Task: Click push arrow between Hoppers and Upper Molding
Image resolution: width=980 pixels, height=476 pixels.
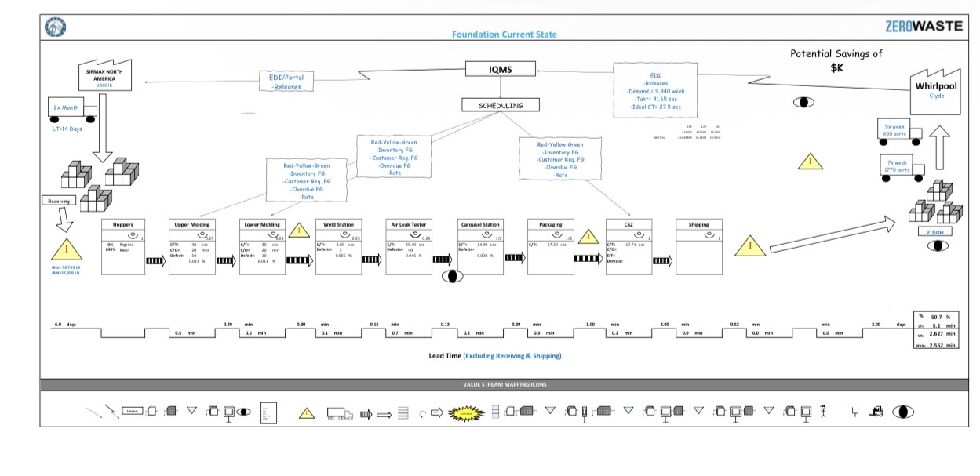Action: 156,261
